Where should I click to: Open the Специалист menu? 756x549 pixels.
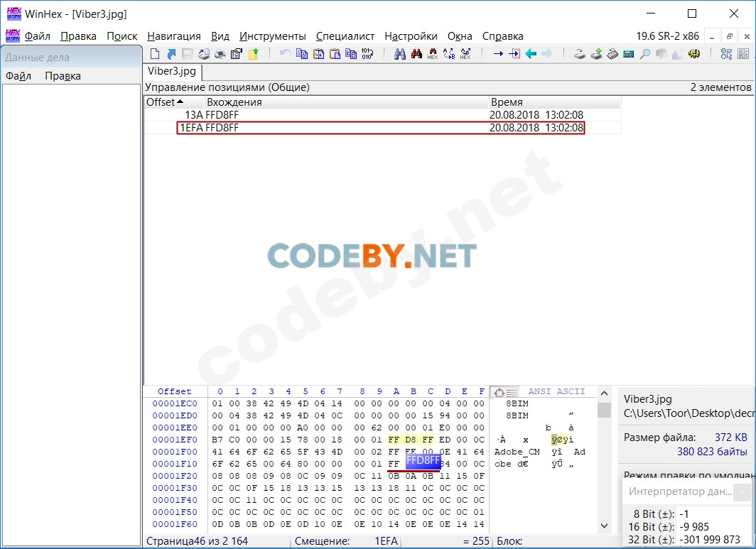[345, 36]
